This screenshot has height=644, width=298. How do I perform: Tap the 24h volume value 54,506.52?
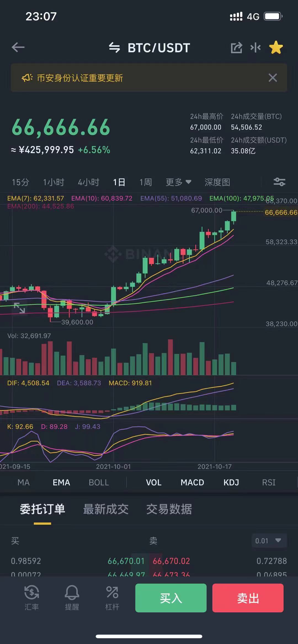point(246,127)
